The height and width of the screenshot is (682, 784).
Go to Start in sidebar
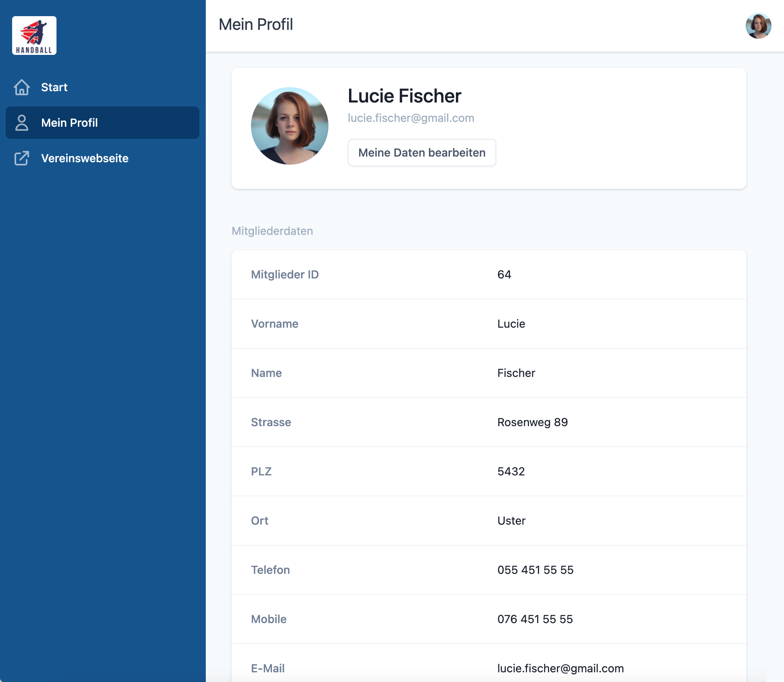[x=54, y=87]
